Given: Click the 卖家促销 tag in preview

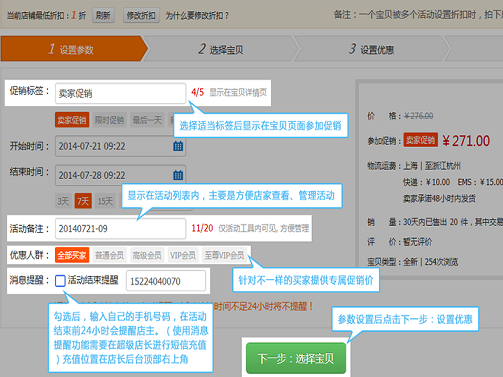Looking at the screenshot, I should click(x=421, y=140).
